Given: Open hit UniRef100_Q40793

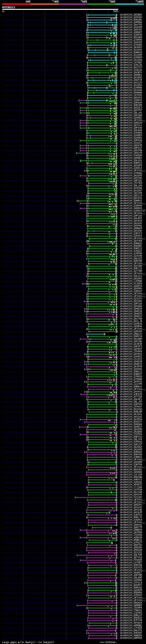Looking at the screenshot, I should point(131,25).
